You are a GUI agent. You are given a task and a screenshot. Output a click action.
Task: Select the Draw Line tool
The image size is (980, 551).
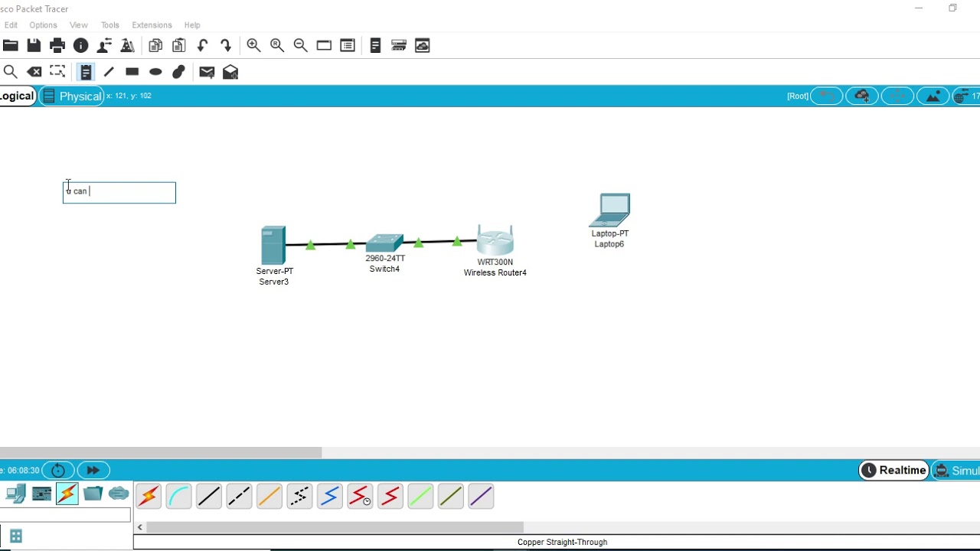pos(109,72)
